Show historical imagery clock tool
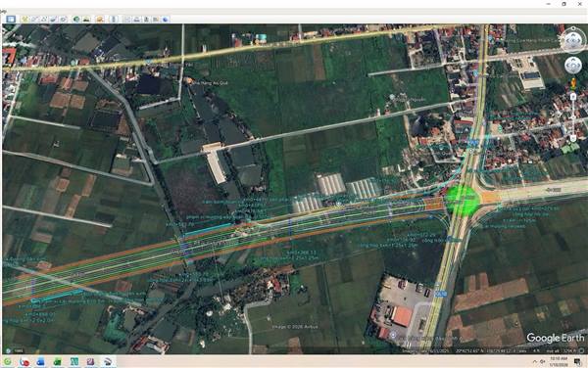Screen dimensions: 588x368 coord(76,20)
